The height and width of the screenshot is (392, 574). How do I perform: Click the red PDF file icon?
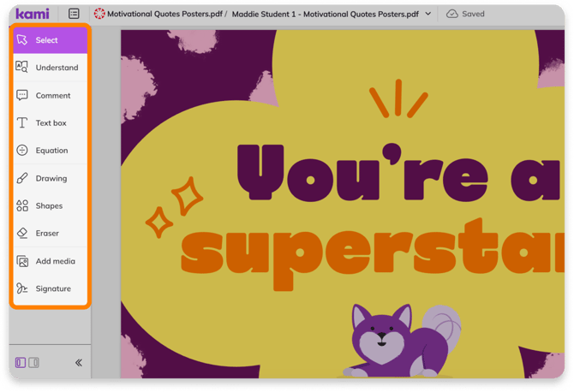coord(99,14)
